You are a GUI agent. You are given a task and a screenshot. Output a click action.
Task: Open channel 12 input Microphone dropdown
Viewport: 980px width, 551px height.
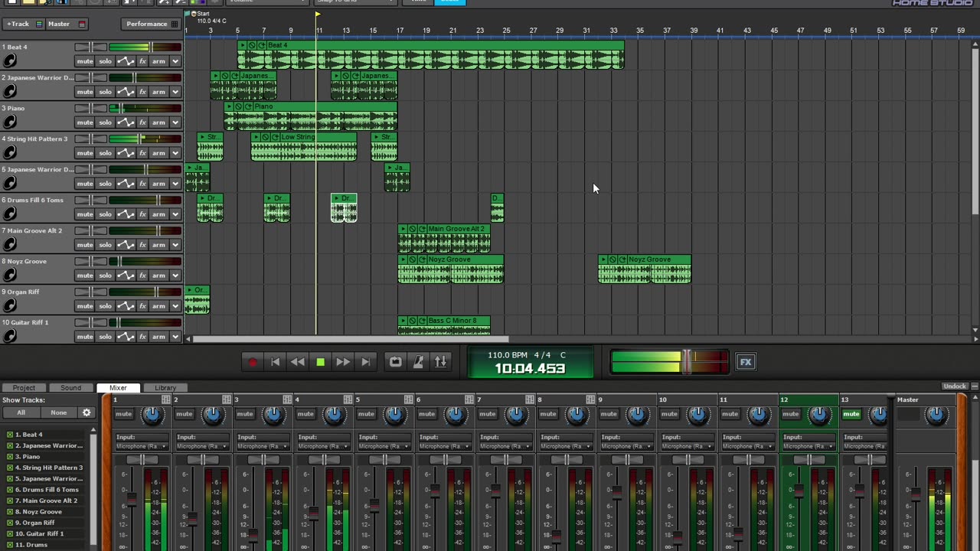coord(808,446)
